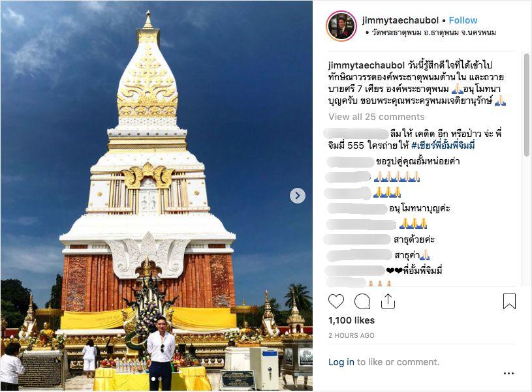This screenshot has width=532, height=392.
Task: Like the post with heart icon
Action: 336,301
